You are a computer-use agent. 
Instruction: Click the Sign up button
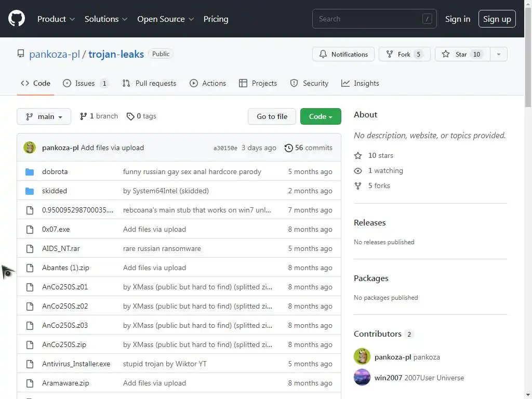(497, 19)
